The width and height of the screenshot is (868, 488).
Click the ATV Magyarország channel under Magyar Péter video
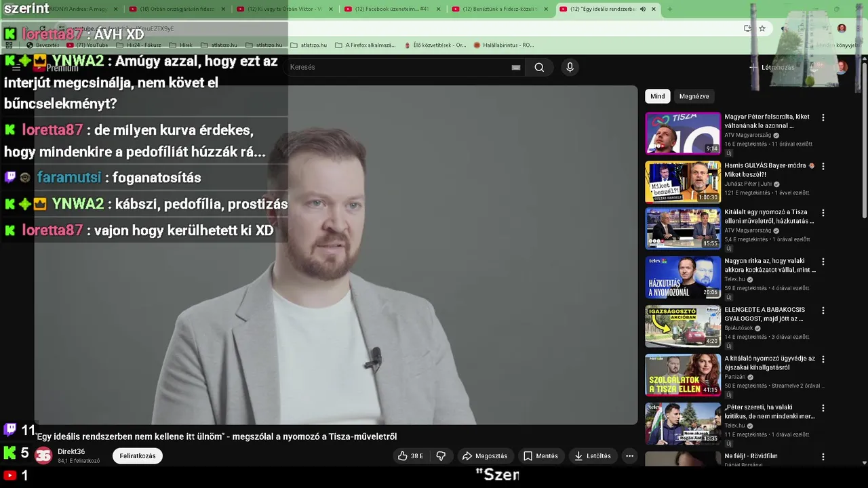748,136
